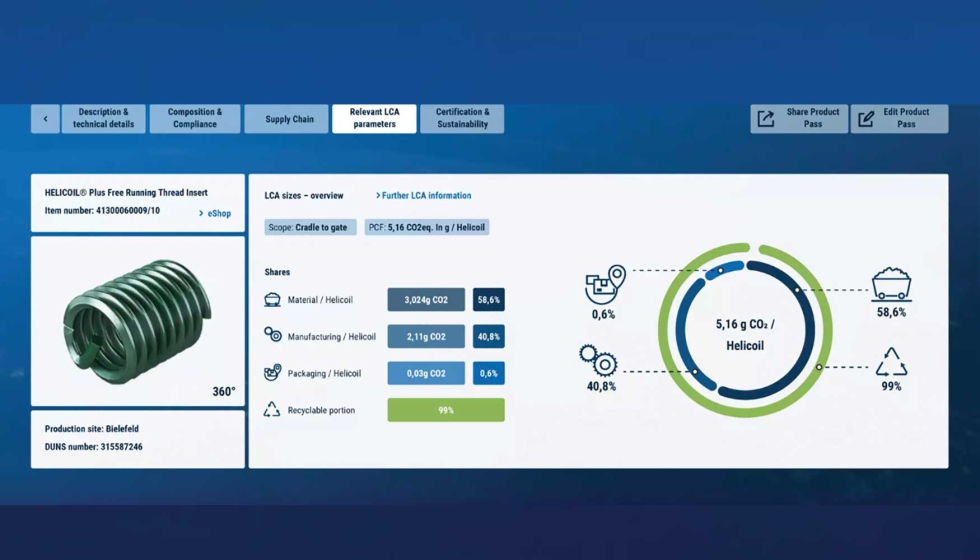Click Edit Product Pass button

pyautogui.click(x=898, y=118)
